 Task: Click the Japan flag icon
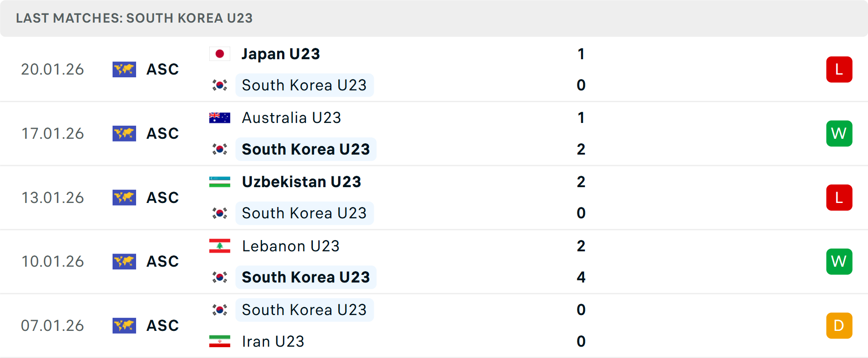(220, 54)
